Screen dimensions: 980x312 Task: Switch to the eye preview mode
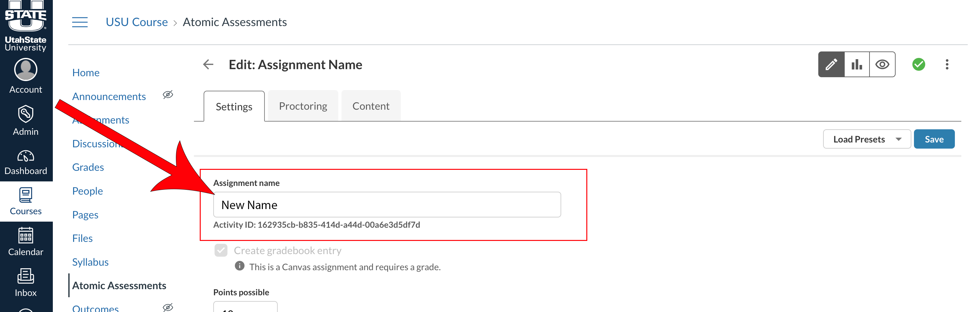pyautogui.click(x=883, y=64)
